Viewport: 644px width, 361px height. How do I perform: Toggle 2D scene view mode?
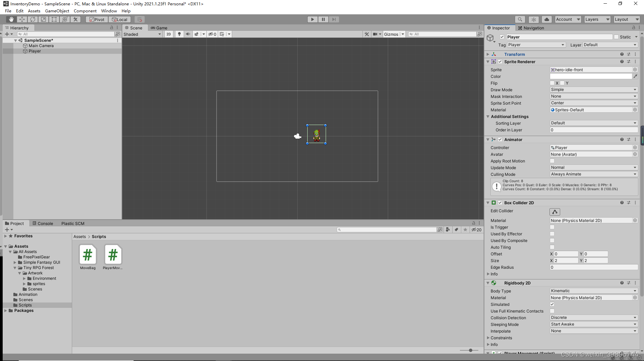point(169,34)
